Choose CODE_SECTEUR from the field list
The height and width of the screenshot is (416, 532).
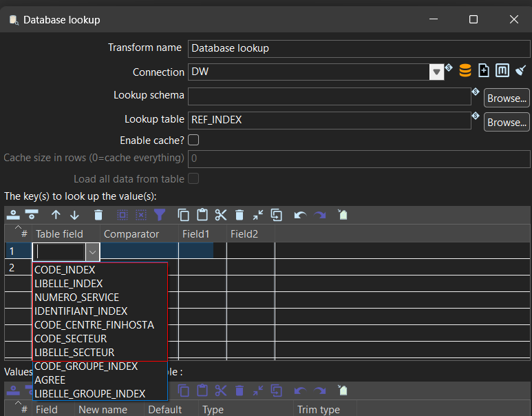[x=71, y=339]
